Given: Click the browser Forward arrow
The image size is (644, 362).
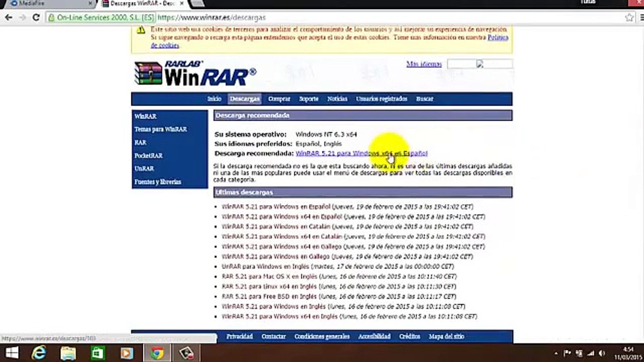Looking at the screenshot, I should [x=22, y=18].
